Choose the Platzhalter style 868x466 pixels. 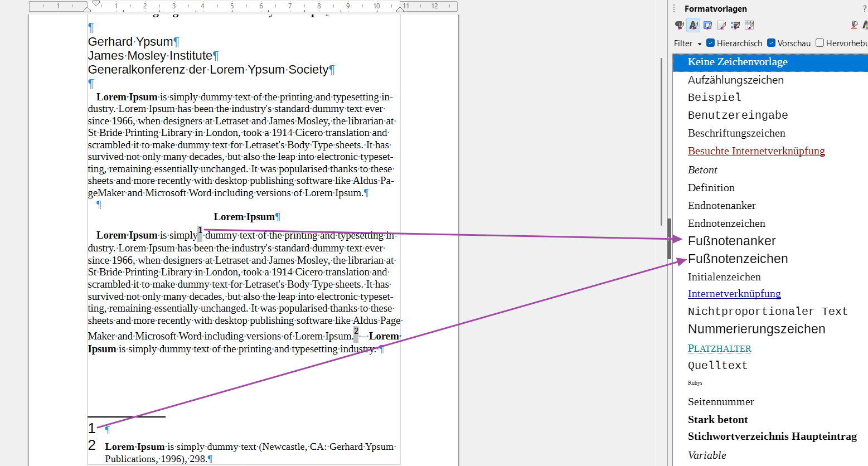[719, 348]
